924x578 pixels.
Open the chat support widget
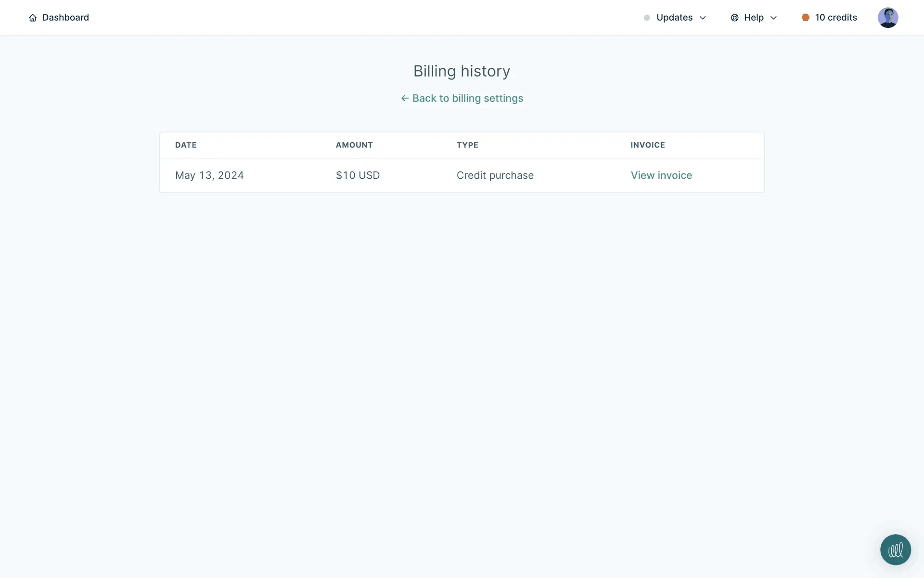[x=895, y=550]
